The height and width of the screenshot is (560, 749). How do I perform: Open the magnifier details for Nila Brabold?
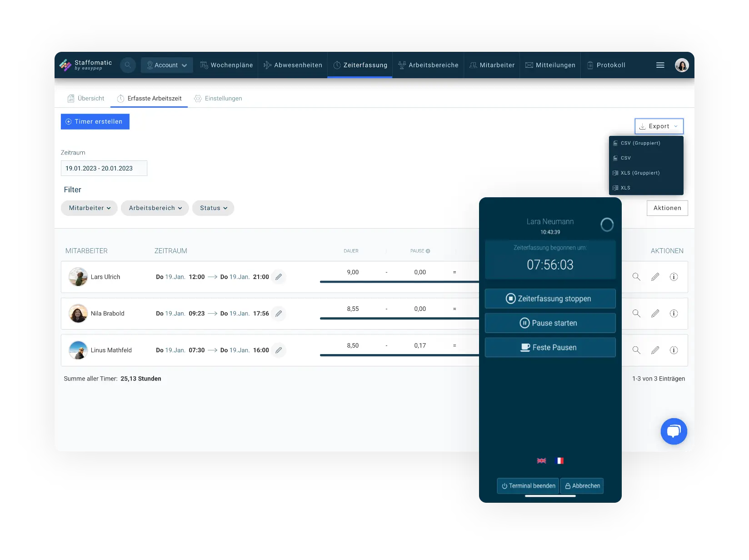636,314
